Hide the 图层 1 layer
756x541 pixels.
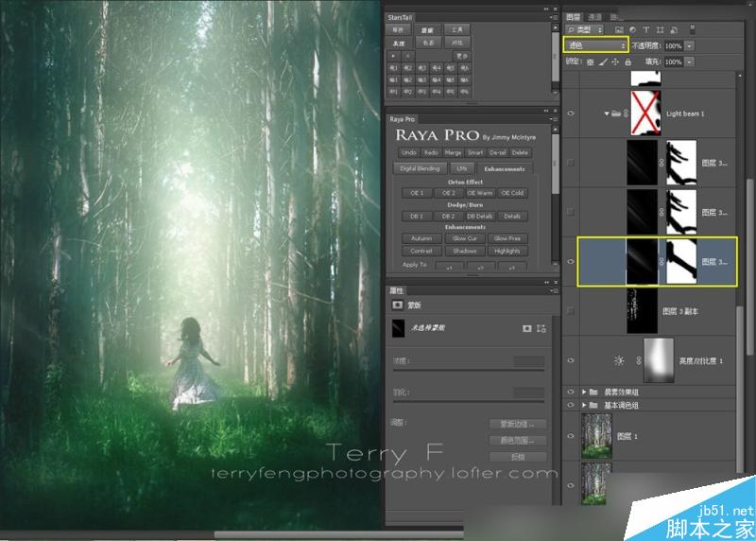pyautogui.click(x=571, y=436)
